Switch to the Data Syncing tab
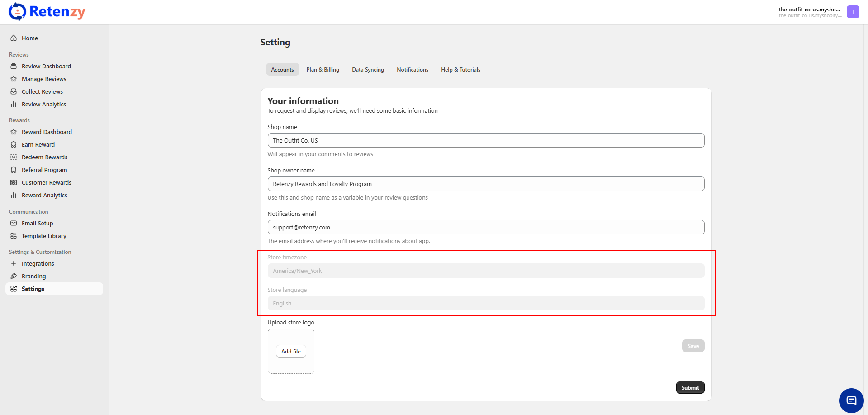Screen dimensions: 868x415 click(368, 70)
